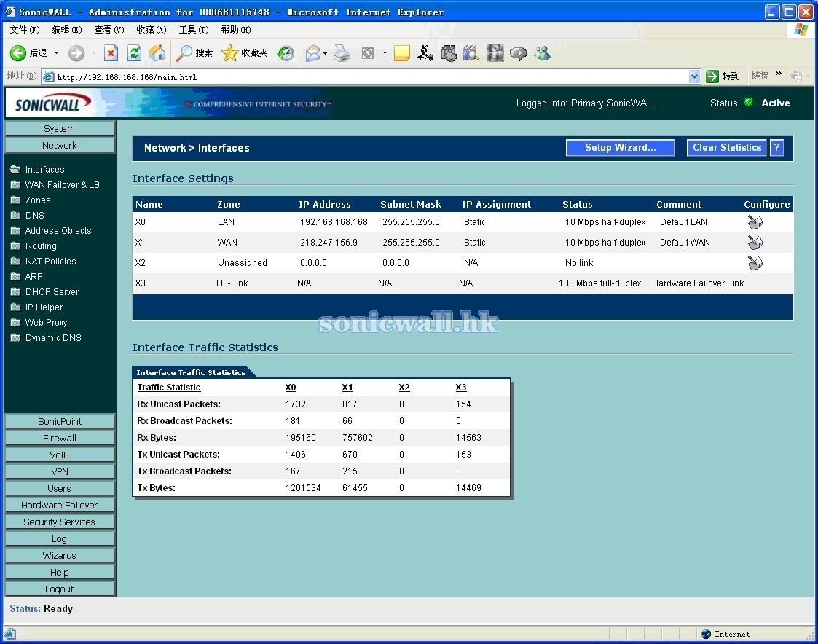
Task: Open the Security Services navigation section
Action: [60, 522]
